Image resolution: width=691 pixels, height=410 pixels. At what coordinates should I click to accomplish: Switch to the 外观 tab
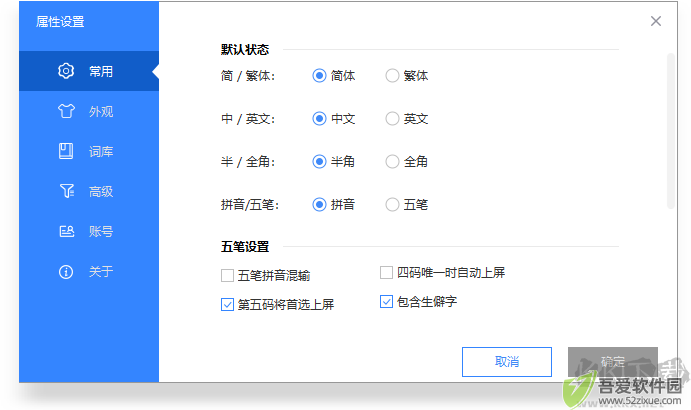(x=89, y=111)
